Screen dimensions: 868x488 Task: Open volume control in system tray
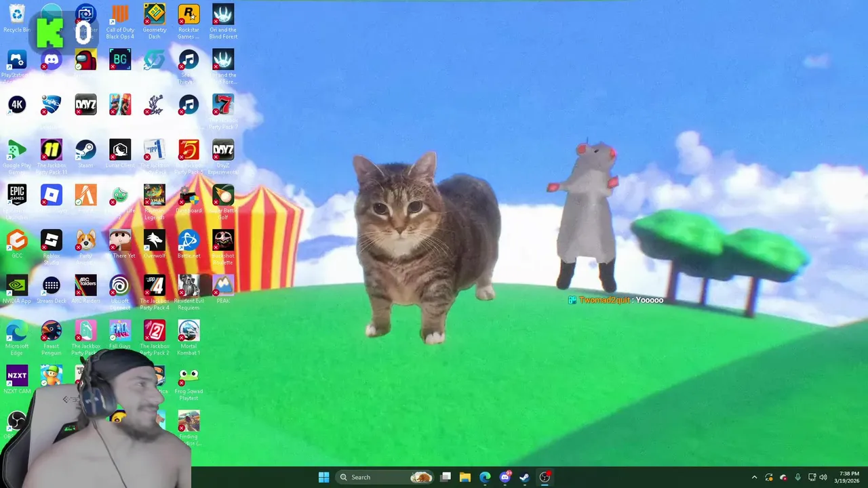[x=823, y=477]
